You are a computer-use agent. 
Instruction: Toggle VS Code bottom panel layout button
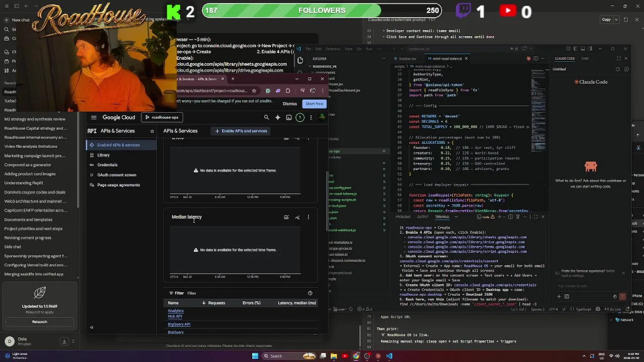[x=584, y=49]
